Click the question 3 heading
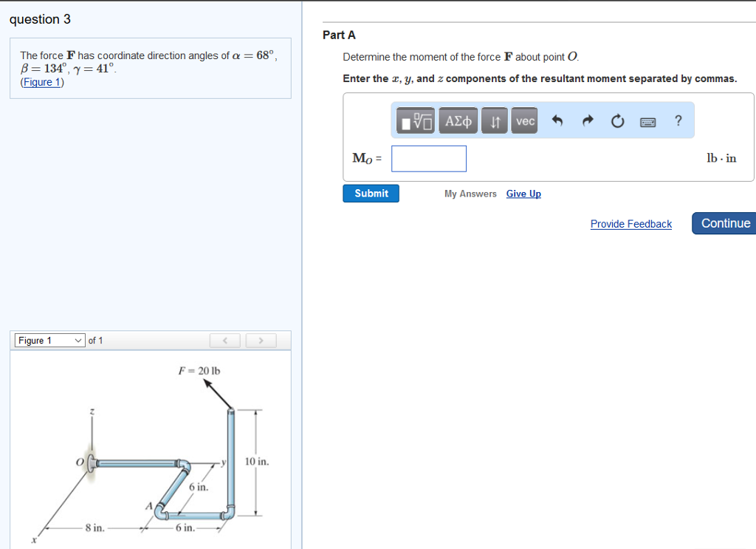The width and height of the screenshot is (756, 549). tap(41, 19)
